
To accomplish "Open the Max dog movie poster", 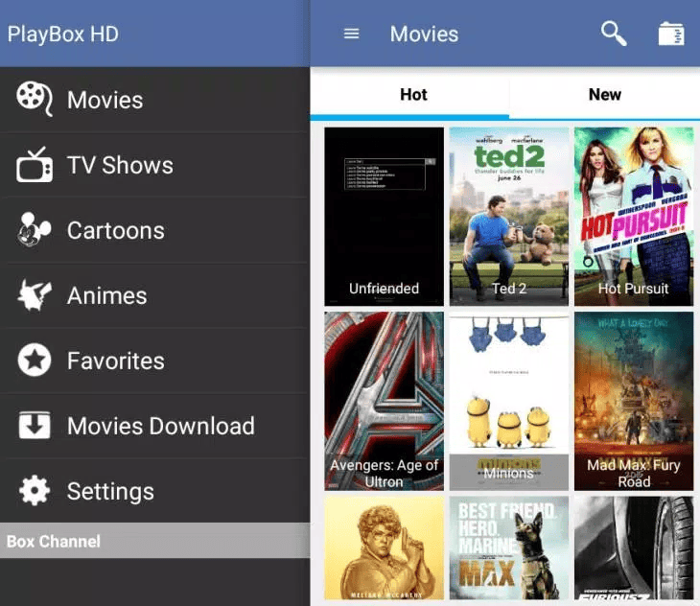I will [x=509, y=548].
